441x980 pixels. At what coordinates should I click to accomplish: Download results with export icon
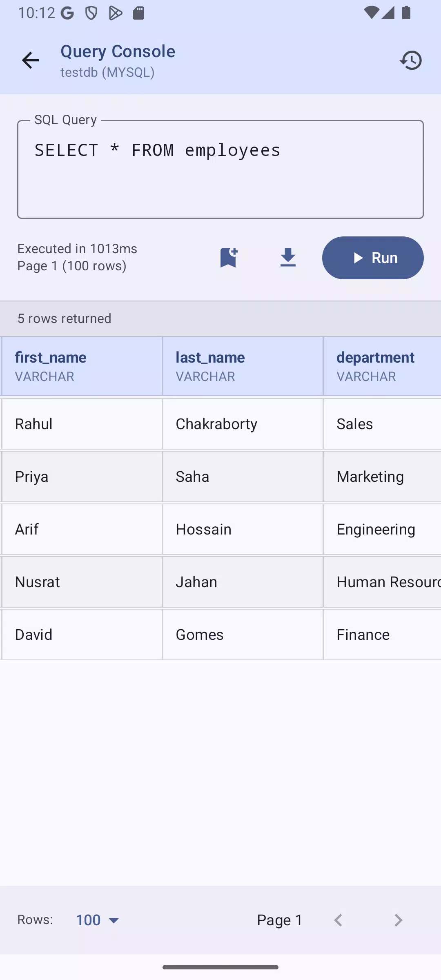(x=288, y=258)
